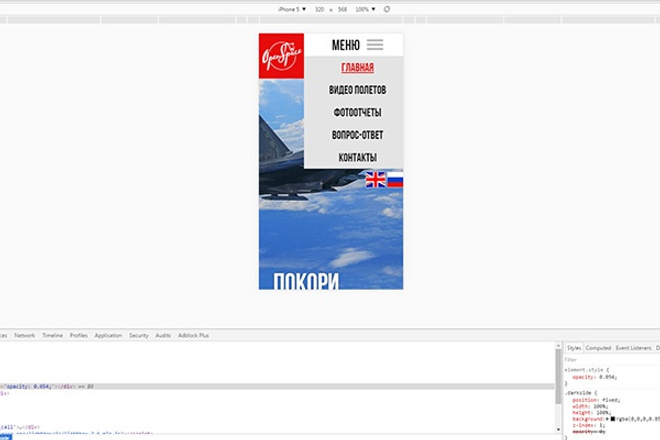Click the rotate device orientation icon
660x440 pixels.
[x=387, y=9]
